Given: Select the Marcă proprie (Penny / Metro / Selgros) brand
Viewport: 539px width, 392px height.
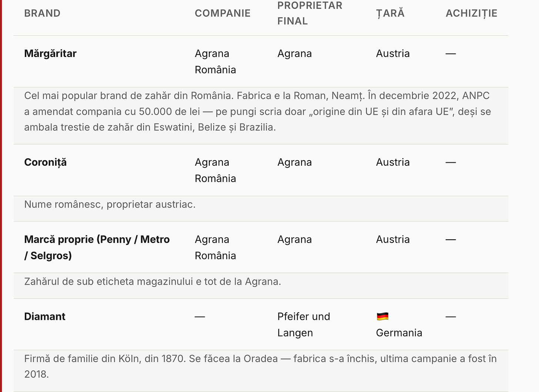Looking at the screenshot, I should pyautogui.click(x=97, y=247).
